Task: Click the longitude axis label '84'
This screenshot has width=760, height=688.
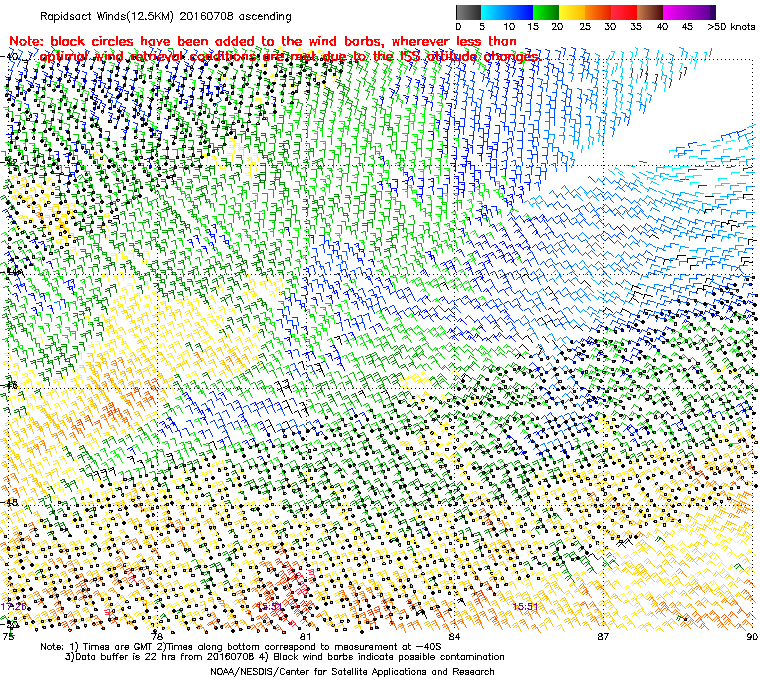Action: pyautogui.click(x=454, y=636)
